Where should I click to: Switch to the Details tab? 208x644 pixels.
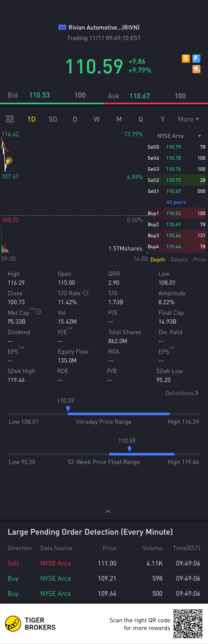pyautogui.click(x=179, y=259)
